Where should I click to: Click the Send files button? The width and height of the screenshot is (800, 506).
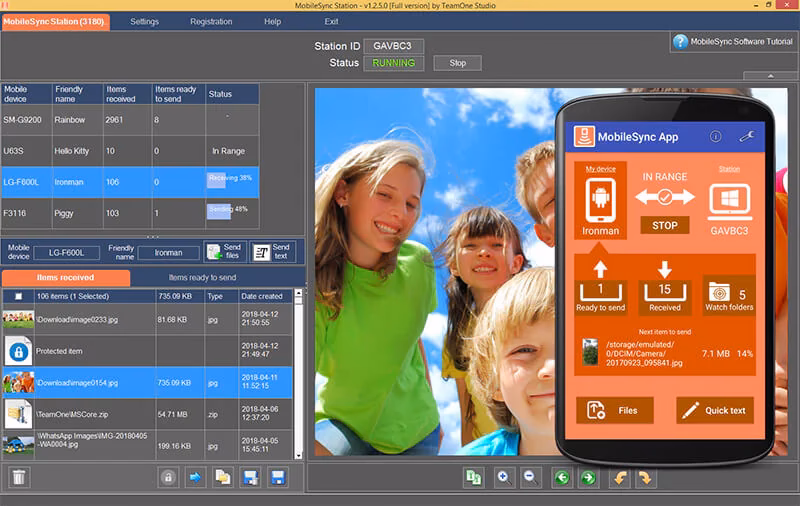coord(225,251)
